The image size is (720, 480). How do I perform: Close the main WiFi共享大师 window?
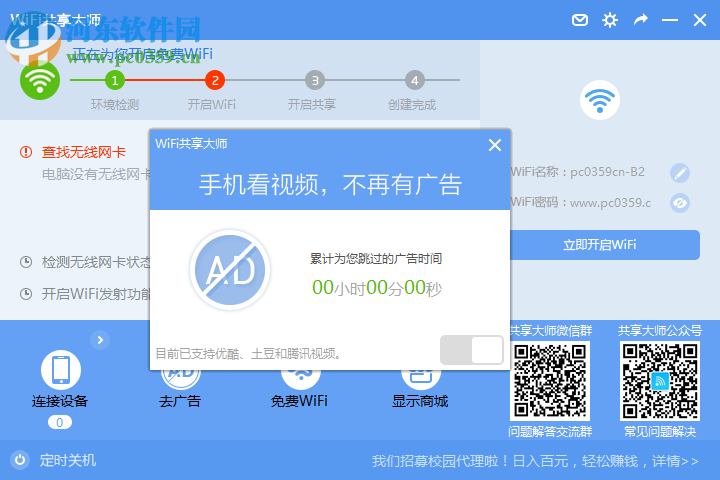(700, 20)
